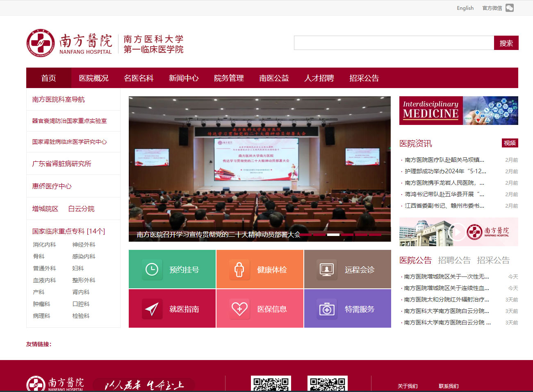This screenshot has height=392, width=533.
Task: Click the person icon for 健康体检
Action: 239,270
